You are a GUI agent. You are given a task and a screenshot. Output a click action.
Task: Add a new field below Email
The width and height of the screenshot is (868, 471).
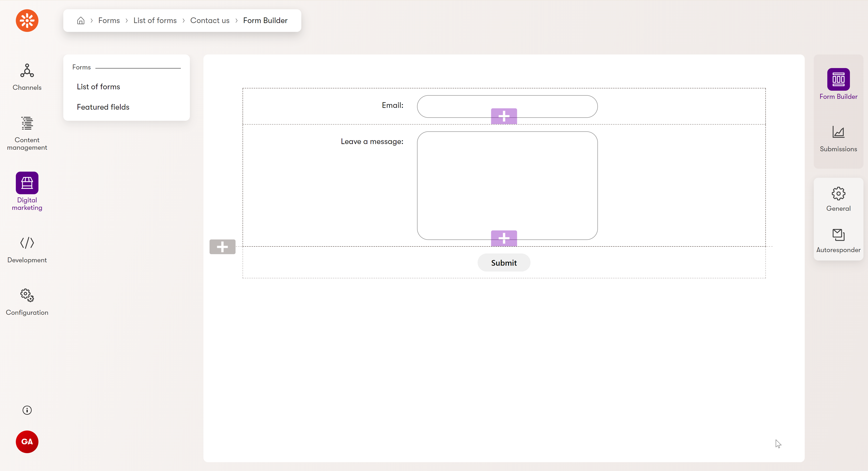tap(504, 116)
